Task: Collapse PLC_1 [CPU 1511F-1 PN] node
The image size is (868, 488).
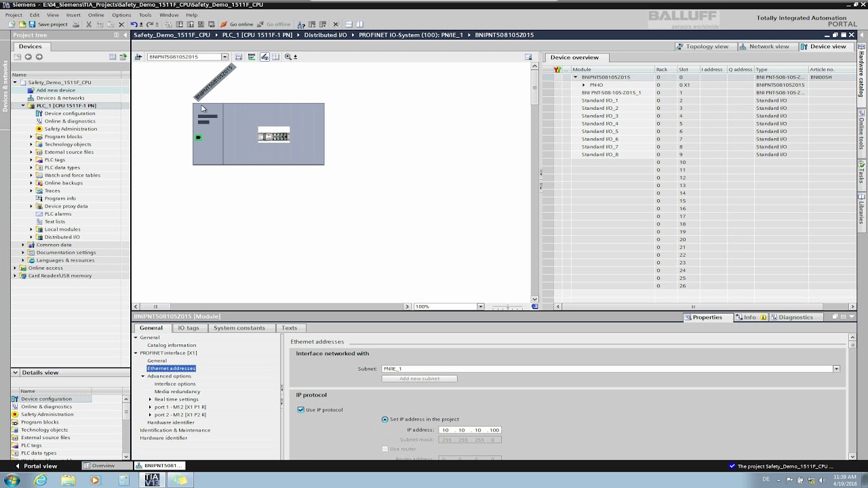Action: click(23, 106)
